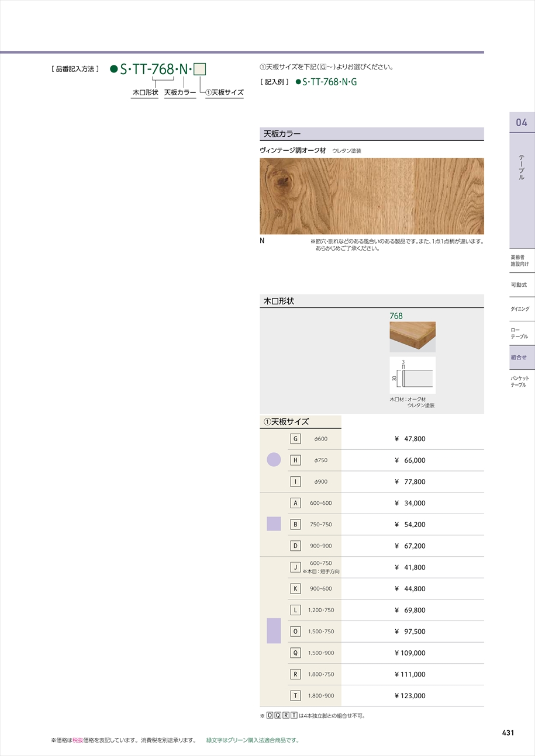Click the green 768 edge shape number
The image size is (535, 756).
(x=396, y=315)
